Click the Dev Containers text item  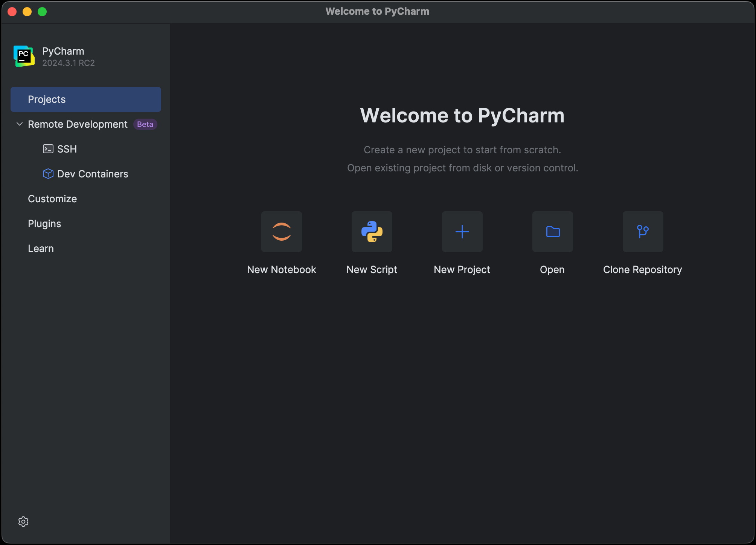pos(93,174)
